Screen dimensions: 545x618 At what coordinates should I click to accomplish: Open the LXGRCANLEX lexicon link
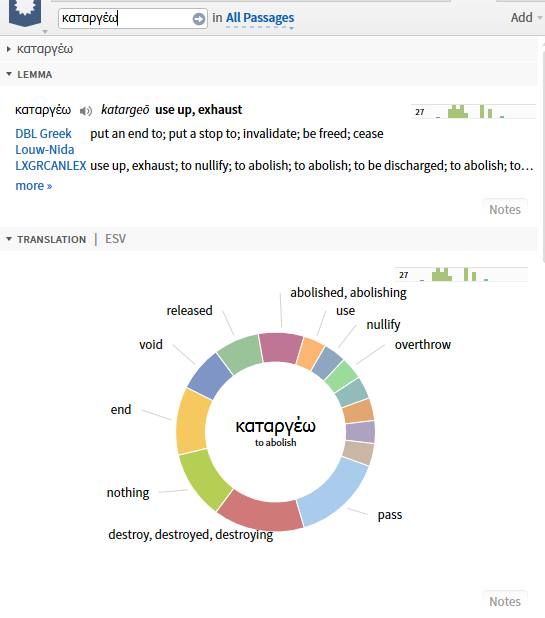pos(51,166)
